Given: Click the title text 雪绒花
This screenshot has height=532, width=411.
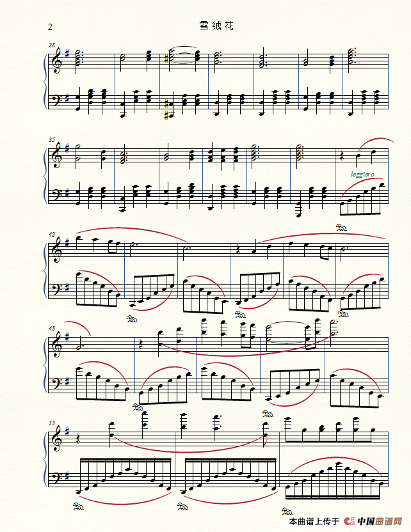Looking at the screenshot, I should click(216, 26).
